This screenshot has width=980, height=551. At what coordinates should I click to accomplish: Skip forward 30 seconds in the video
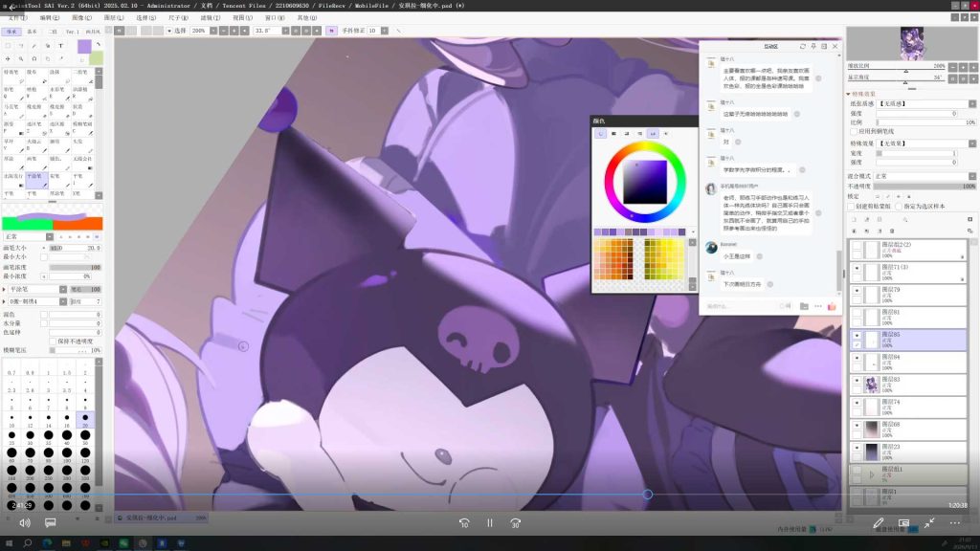point(515,523)
